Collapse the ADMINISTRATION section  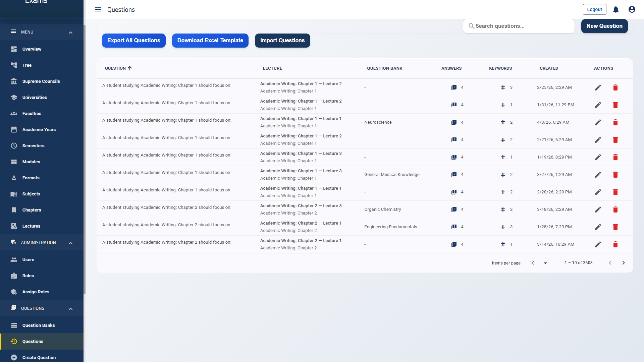point(70,242)
